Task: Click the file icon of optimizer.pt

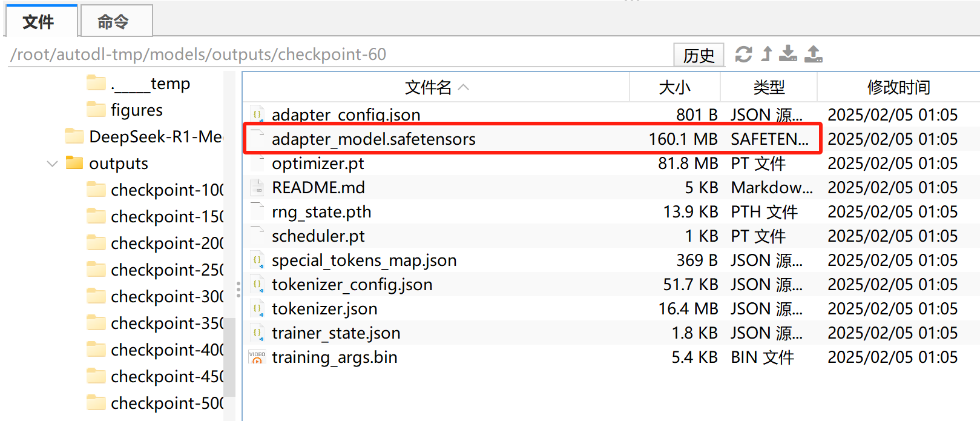Action: [x=257, y=163]
